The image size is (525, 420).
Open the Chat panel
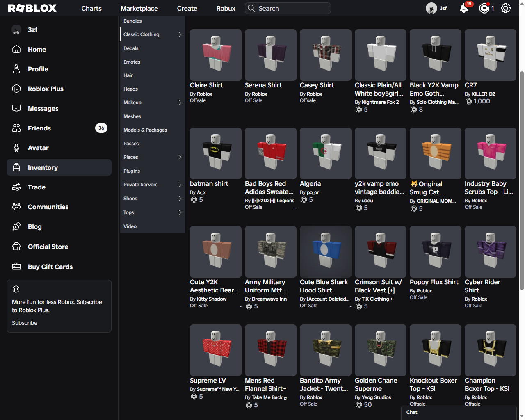[459, 413]
